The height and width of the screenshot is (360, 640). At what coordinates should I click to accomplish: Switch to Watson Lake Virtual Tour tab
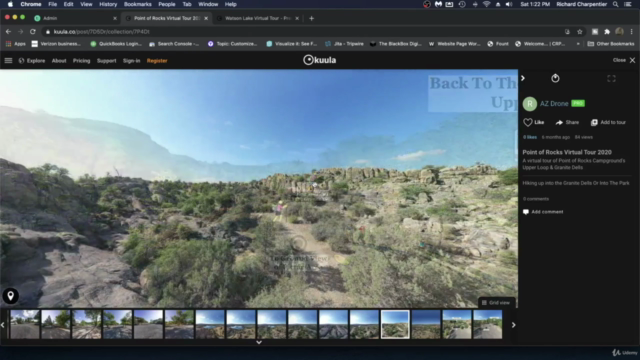tap(258, 18)
